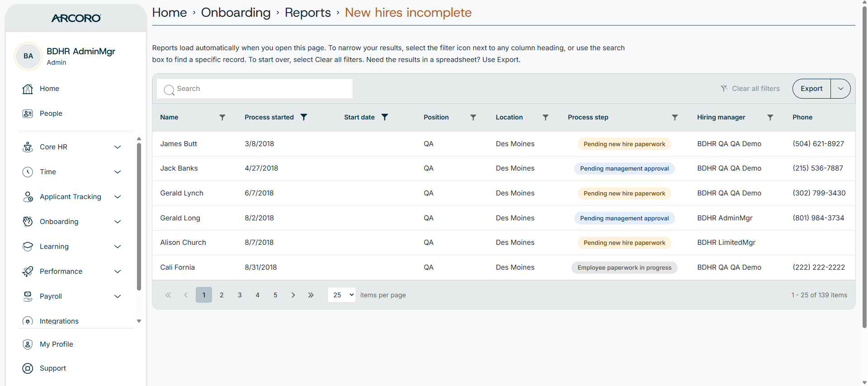Expand the Learning menu chevron

[118, 247]
